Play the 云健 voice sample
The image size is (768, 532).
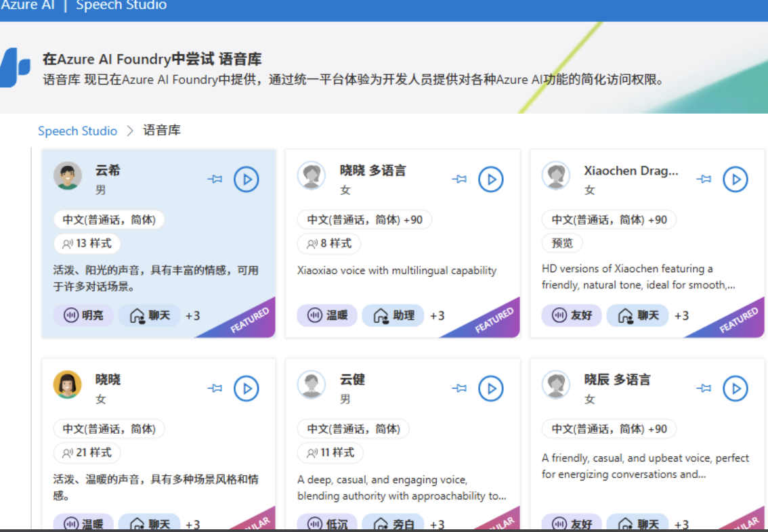click(491, 389)
